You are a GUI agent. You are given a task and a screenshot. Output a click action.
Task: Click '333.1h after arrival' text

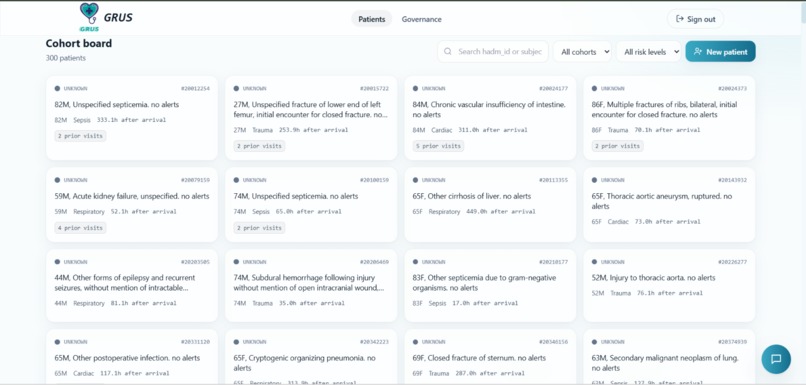pyautogui.click(x=132, y=120)
